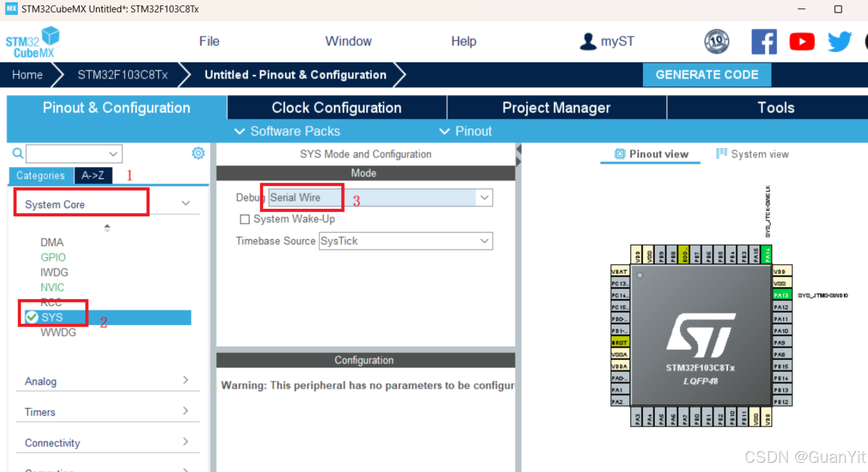The height and width of the screenshot is (472, 868).
Task: Select the PA11 pin on the chip
Action: (782, 319)
